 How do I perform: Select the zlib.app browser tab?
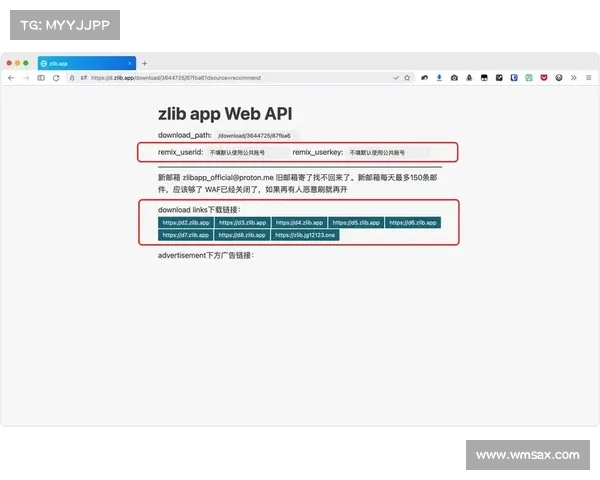(87, 63)
